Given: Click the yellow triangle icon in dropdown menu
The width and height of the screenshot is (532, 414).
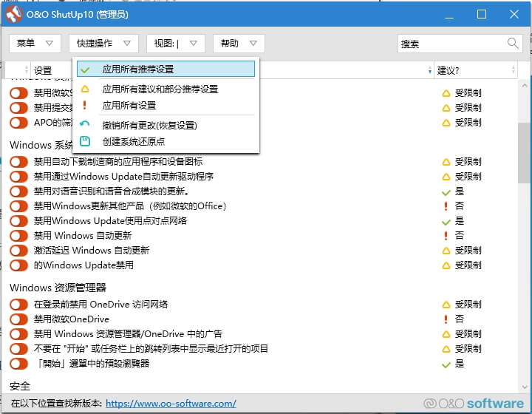Looking at the screenshot, I should pos(85,89).
